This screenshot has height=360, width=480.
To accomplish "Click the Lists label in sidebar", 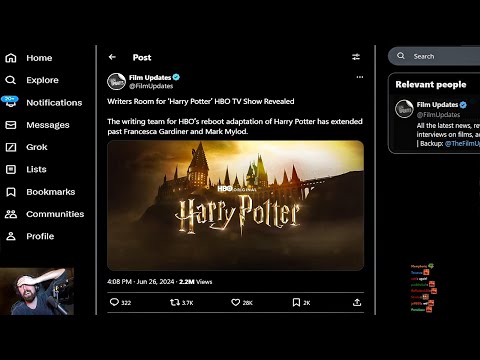I will pyautogui.click(x=36, y=169).
